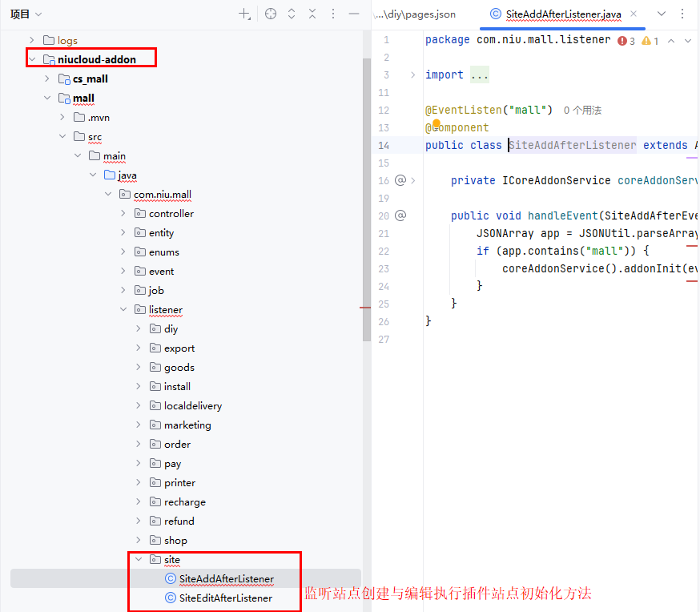The image size is (700, 612).
Task: Expand the collapsed import block
Action: coord(412,74)
